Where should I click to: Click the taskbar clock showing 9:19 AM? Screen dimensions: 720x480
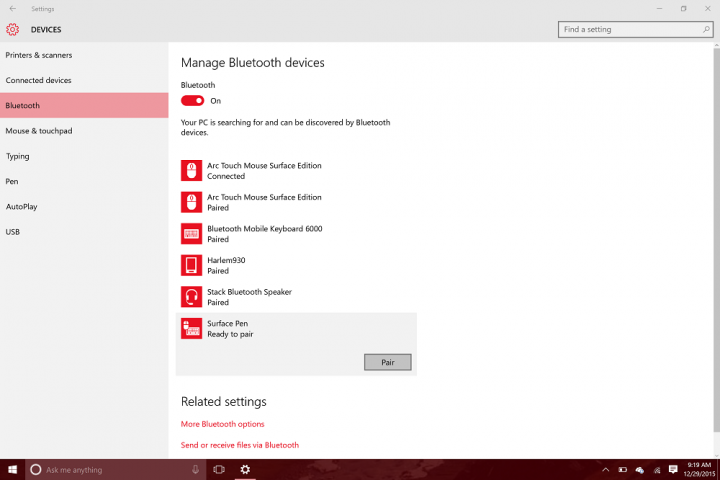coord(699,469)
